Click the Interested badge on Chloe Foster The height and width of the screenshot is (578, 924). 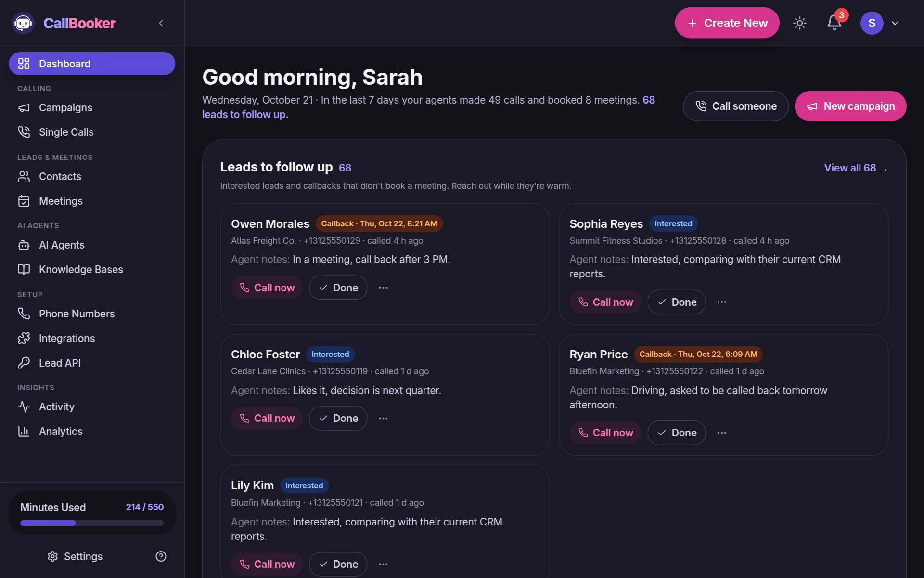coord(330,354)
